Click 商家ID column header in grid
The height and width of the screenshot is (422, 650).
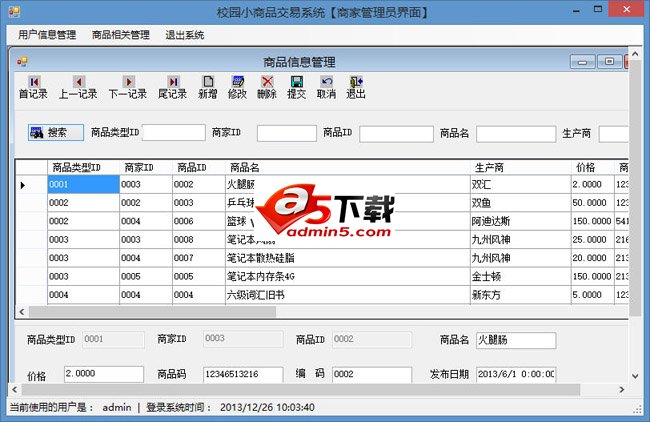[x=146, y=167]
